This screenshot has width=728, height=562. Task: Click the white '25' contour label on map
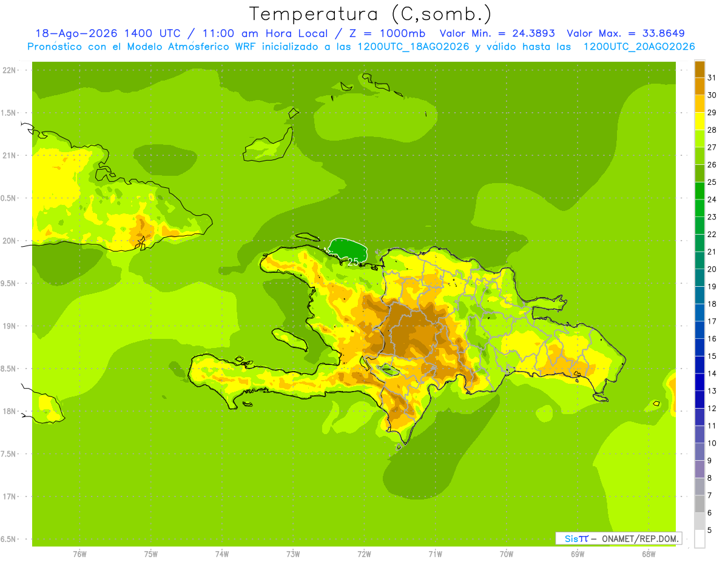pos(353,261)
